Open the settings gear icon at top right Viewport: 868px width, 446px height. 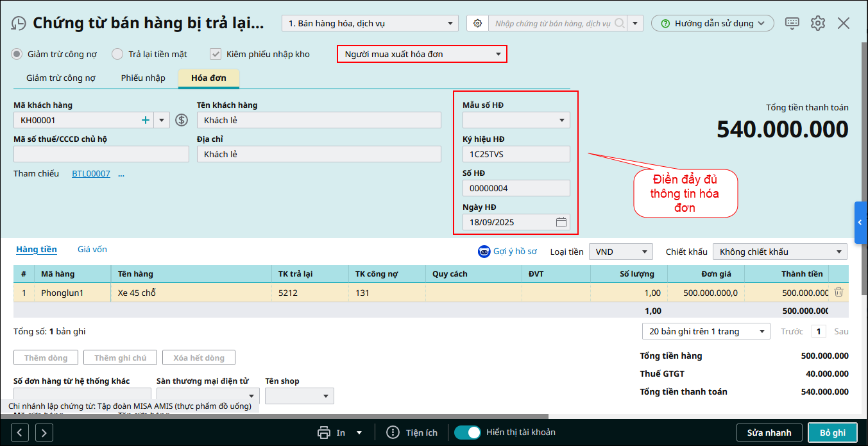[817, 23]
